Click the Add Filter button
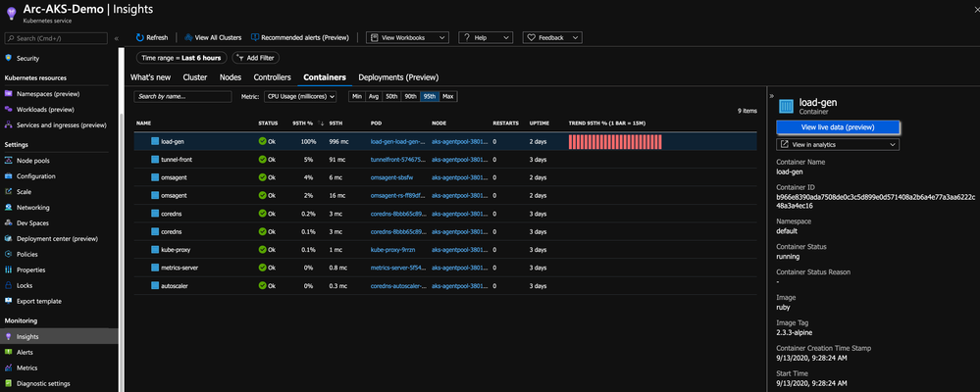Viewport: 980px width, 392px height. pos(256,58)
